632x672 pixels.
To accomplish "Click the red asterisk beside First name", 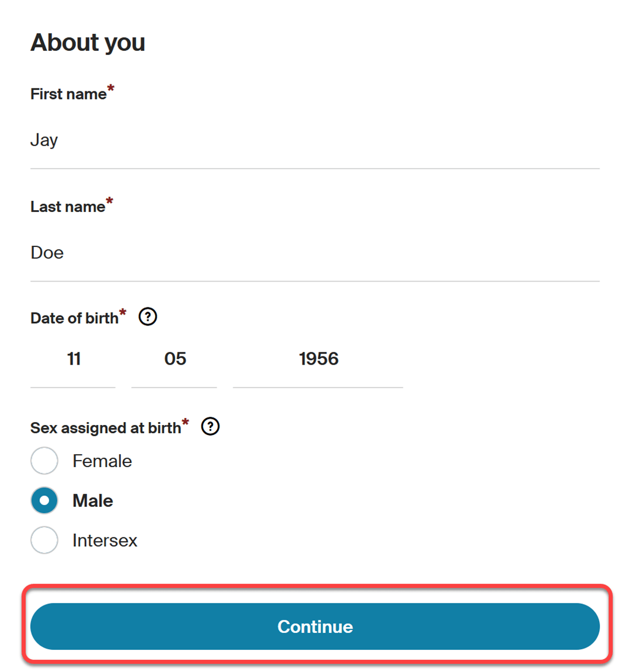I will [x=111, y=88].
